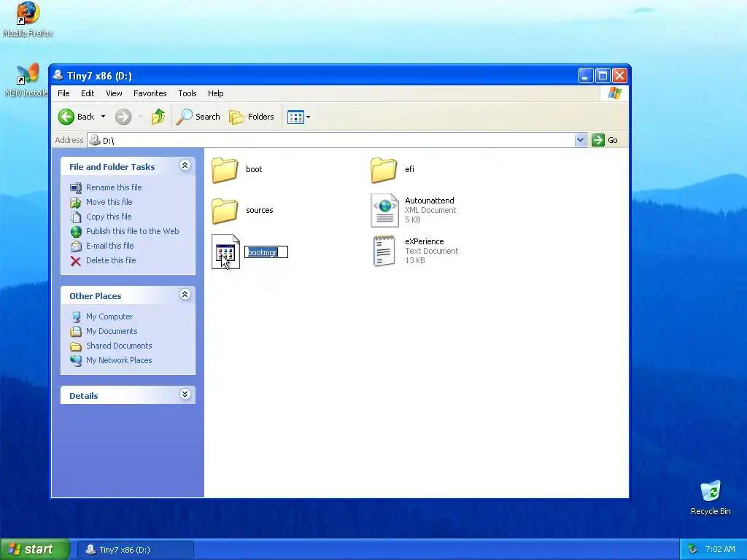Image resolution: width=747 pixels, height=560 pixels.
Task: Click the My Computer icon in sidebar
Action: [x=76, y=317]
